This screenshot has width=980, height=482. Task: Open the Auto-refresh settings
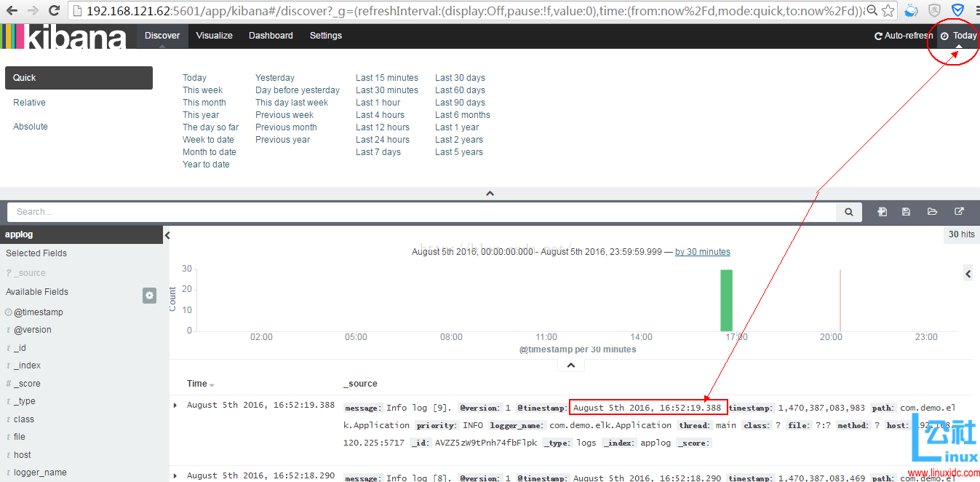[903, 36]
